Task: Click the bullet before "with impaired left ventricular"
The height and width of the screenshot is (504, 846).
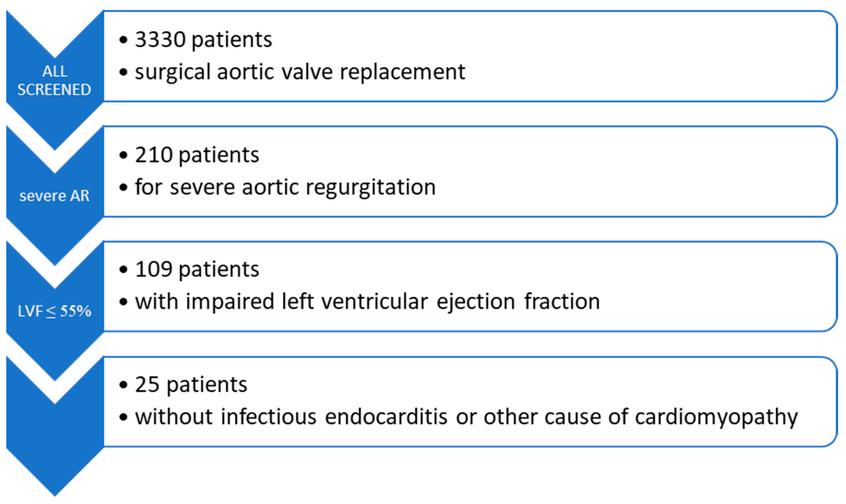Action: tap(123, 302)
